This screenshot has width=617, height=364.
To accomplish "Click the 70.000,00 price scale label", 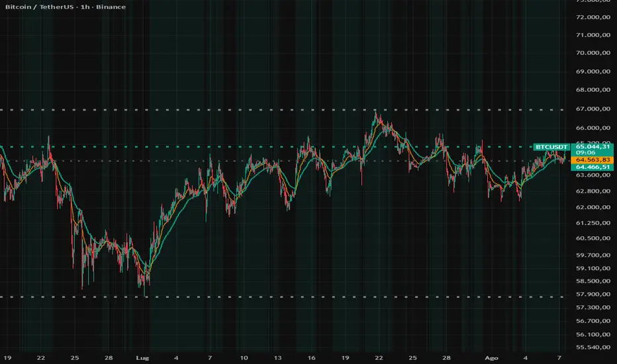I will (593, 53).
